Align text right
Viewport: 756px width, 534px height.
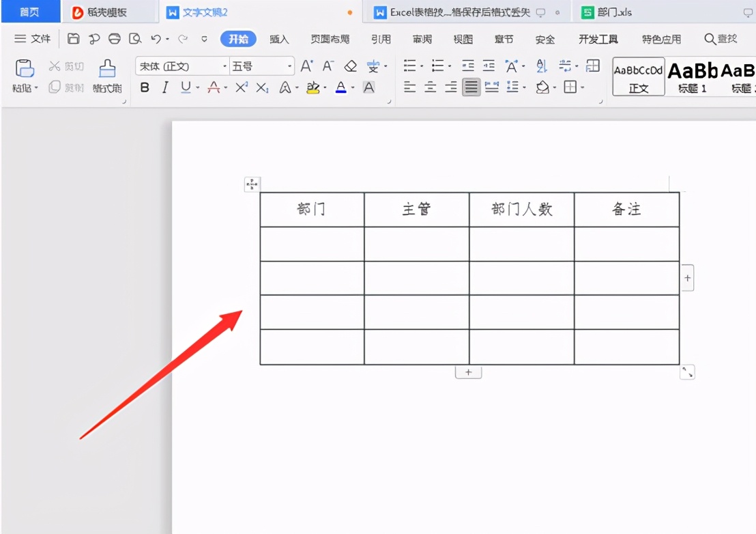(451, 87)
